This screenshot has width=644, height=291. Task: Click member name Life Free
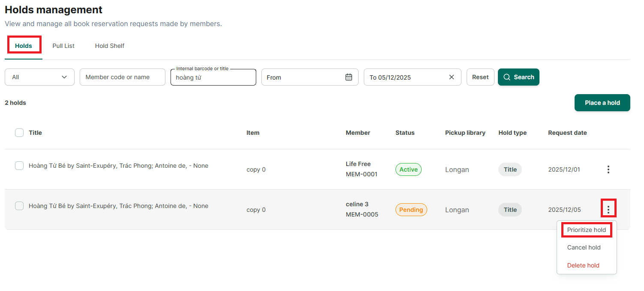tap(358, 164)
